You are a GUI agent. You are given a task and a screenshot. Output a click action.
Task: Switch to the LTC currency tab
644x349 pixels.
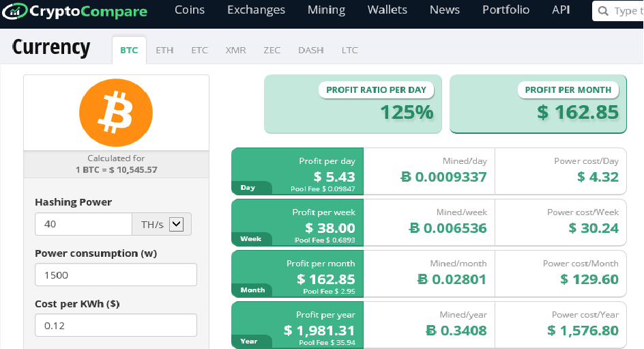(x=349, y=50)
